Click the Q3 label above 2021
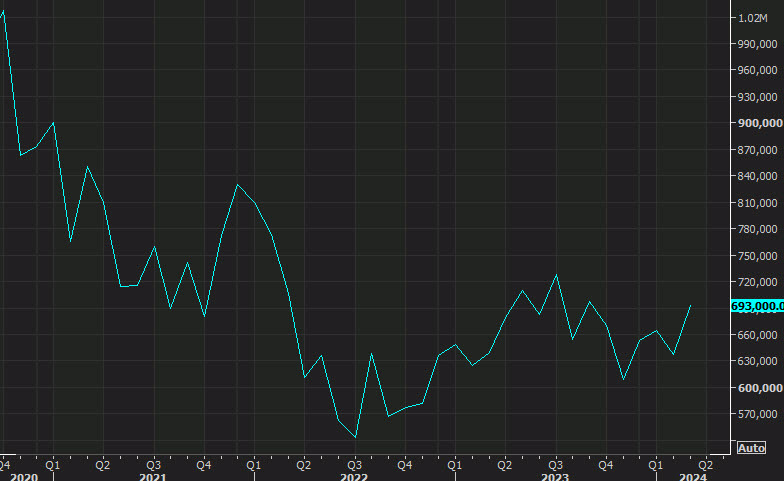The width and height of the screenshot is (784, 481). coord(154,465)
